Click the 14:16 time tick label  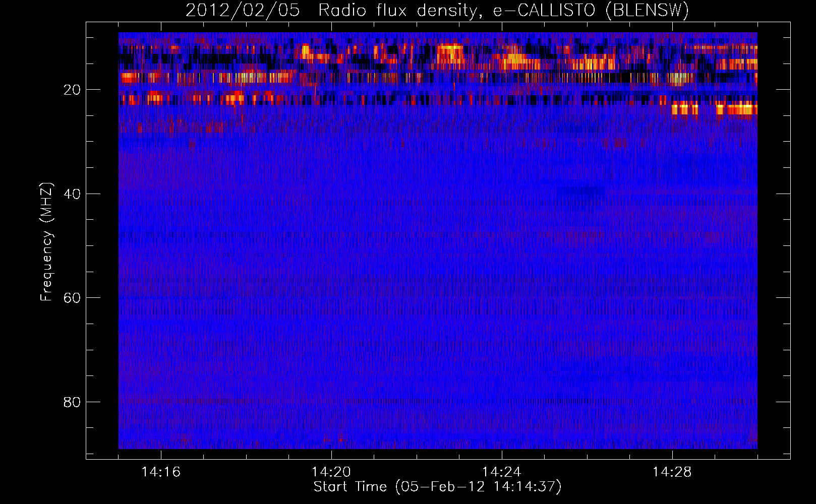161,472
